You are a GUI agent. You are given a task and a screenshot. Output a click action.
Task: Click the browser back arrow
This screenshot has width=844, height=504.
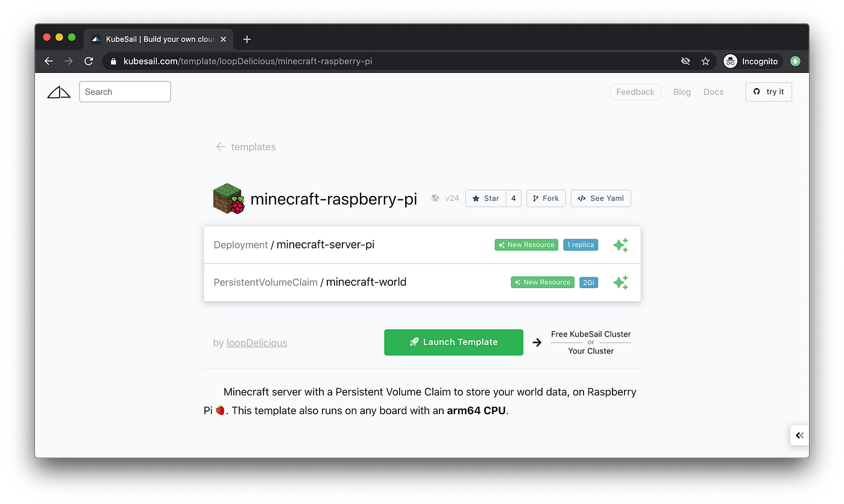pos(49,61)
